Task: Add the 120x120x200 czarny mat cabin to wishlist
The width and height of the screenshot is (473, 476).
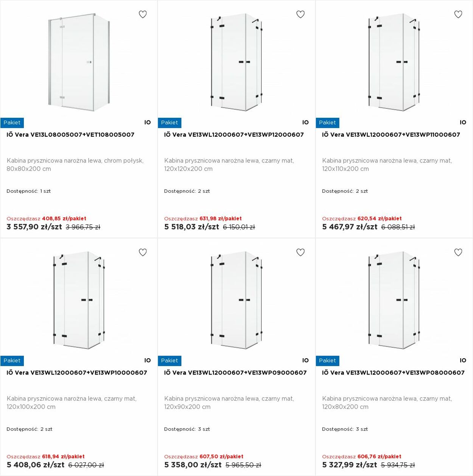Action: click(x=300, y=14)
